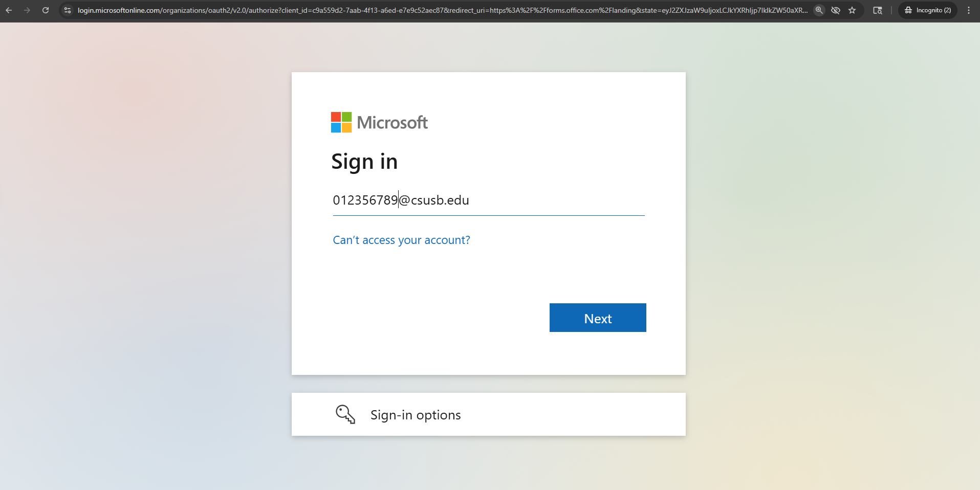Click the third-party cookies blocked eye icon
Image resolution: width=980 pixels, height=490 pixels.
836,10
